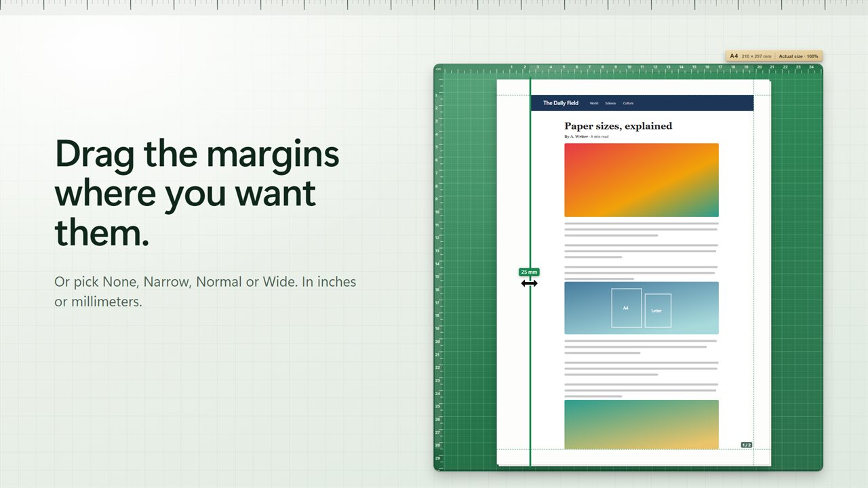Viewport: 868px width, 488px height.
Task: Select the solid green left margin guide line
Action: point(530,272)
